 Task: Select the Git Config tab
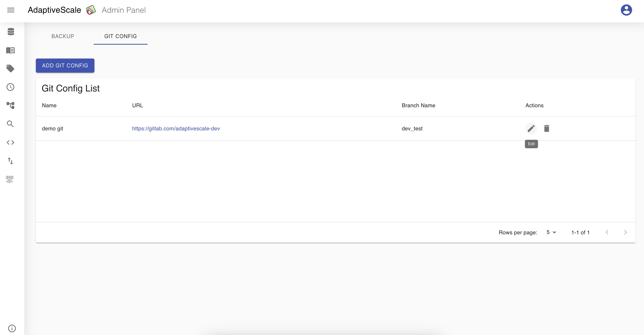pos(120,36)
